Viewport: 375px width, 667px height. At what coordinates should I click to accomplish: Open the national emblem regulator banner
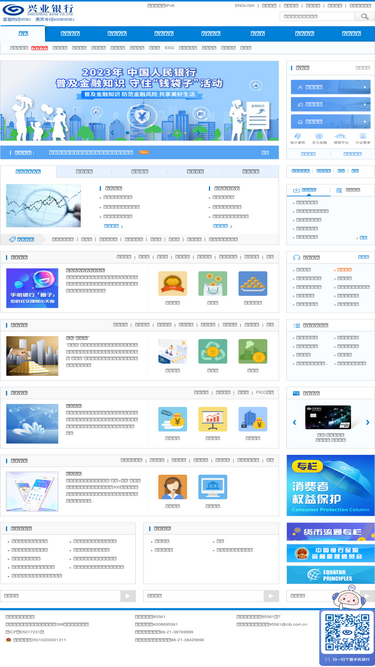click(x=330, y=553)
